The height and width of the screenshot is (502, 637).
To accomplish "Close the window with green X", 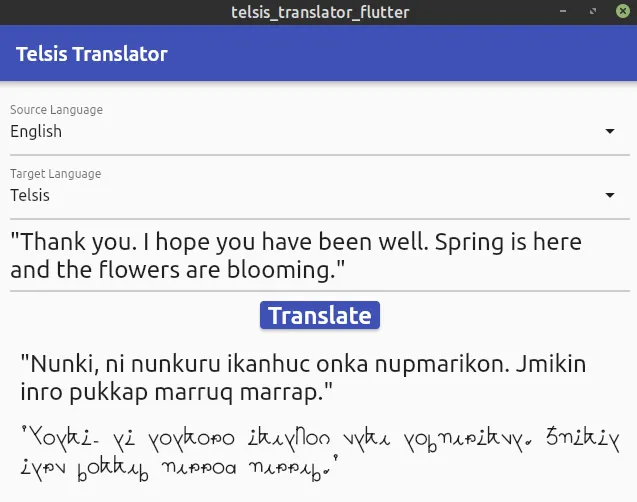I will pyautogui.click(x=623, y=11).
